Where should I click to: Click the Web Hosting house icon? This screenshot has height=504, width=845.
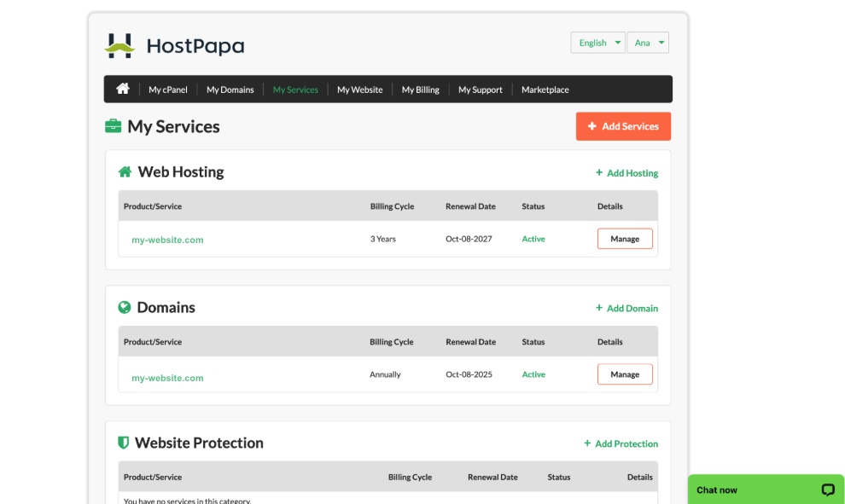[x=125, y=171]
